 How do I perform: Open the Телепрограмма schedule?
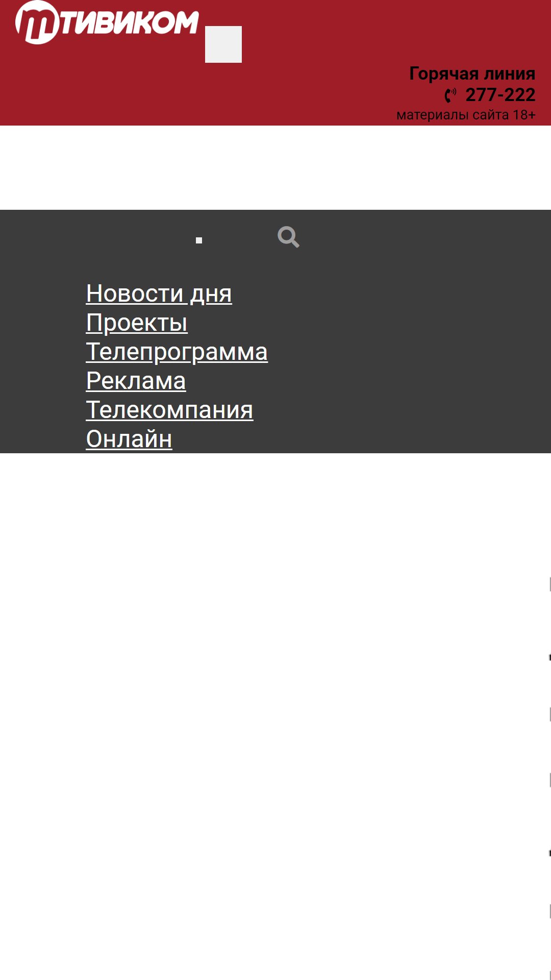coord(177,352)
